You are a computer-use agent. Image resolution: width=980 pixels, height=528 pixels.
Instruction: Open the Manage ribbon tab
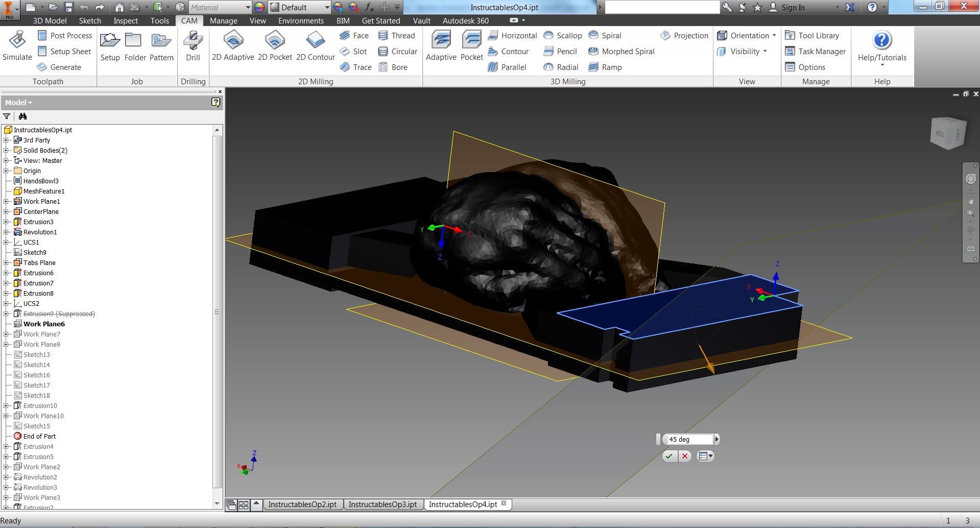coord(223,21)
